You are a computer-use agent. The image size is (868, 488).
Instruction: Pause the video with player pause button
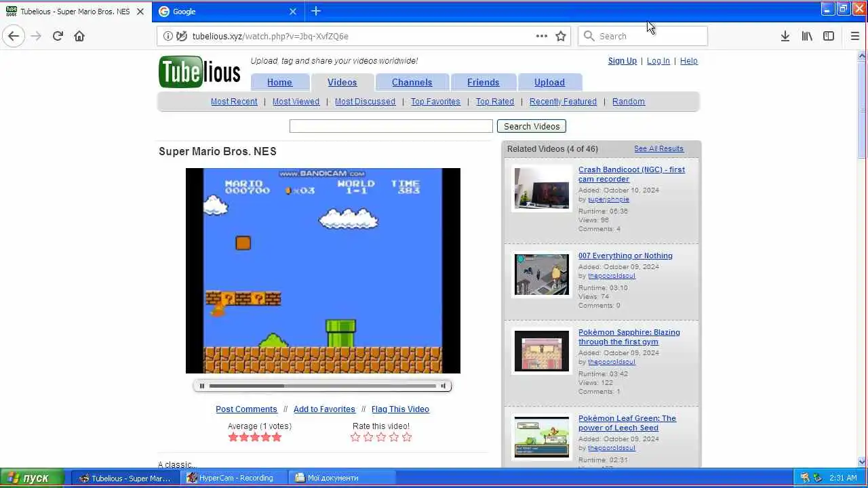[201, 386]
